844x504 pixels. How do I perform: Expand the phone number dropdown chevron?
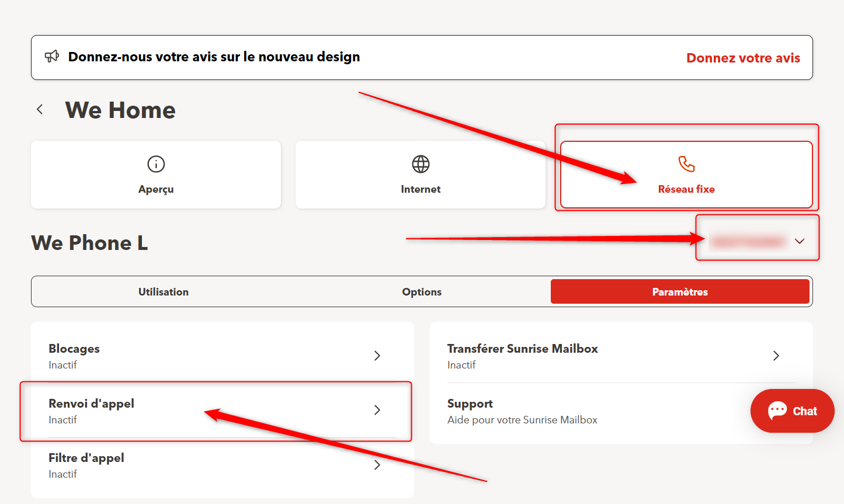800,241
